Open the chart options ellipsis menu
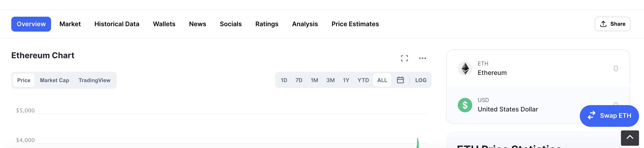The height and width of the screenshot is (148, 644). (423, 58)
